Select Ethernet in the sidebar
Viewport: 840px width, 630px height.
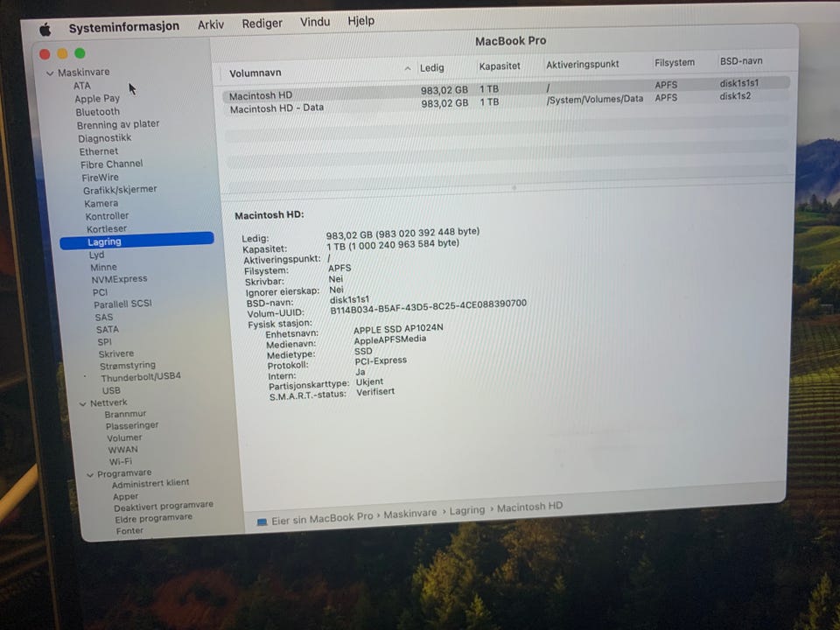(99, 151)
